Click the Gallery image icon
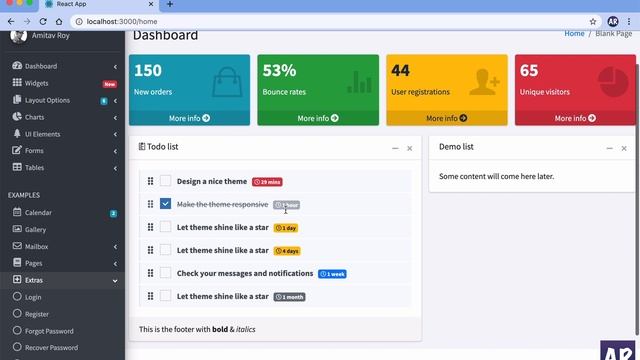Image resolution: width=640 pixels, height=360 pixels. [17, 229]
